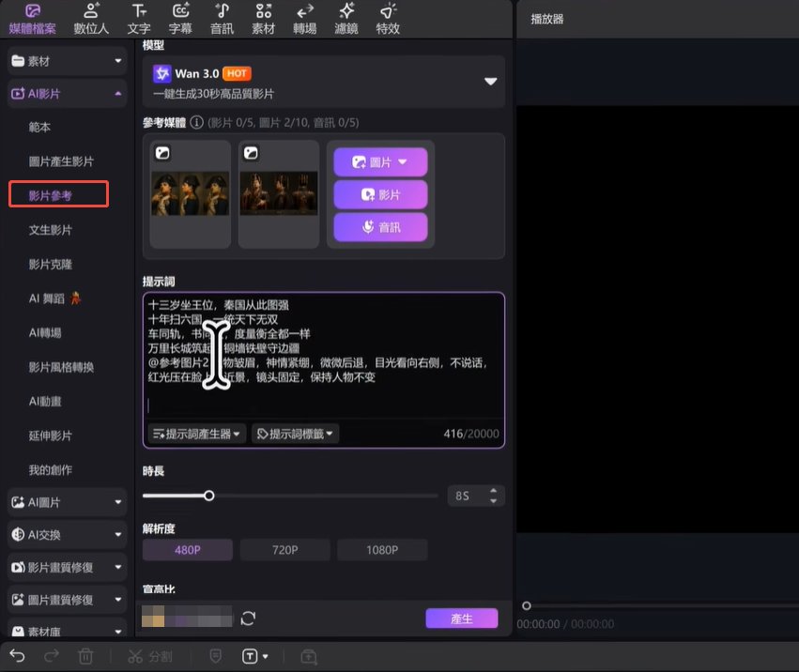This screenshot has height=672, width=799.
Task: Open the 提示詞標籤 dropdown
Action: 295,434
